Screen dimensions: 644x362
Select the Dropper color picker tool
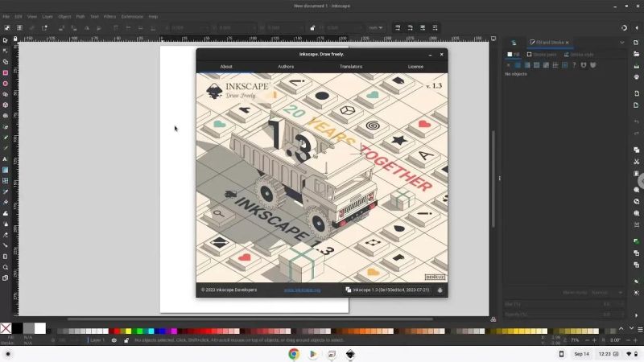[6, 191]
